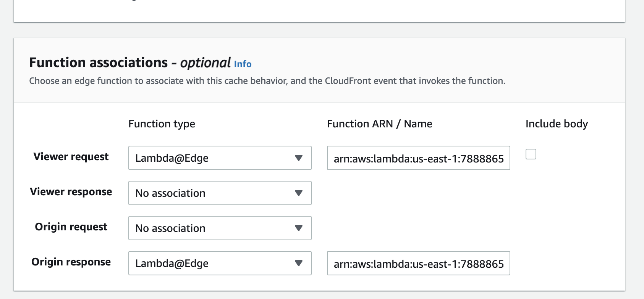Screen dimensions: 644x299
Task: Click the Origin response row label
Action: 71,262
